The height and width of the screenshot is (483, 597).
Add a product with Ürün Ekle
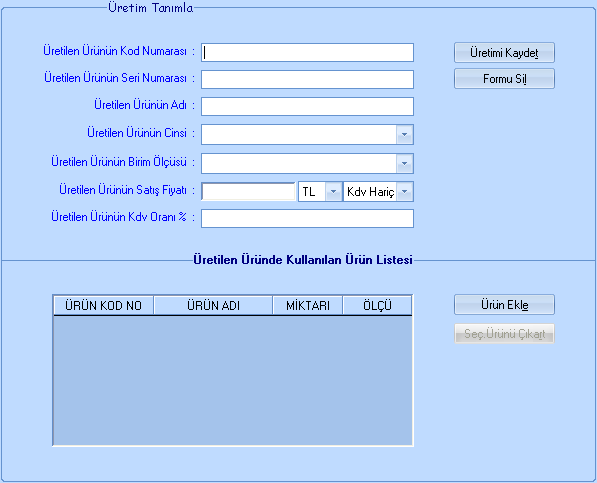(504, 305)
